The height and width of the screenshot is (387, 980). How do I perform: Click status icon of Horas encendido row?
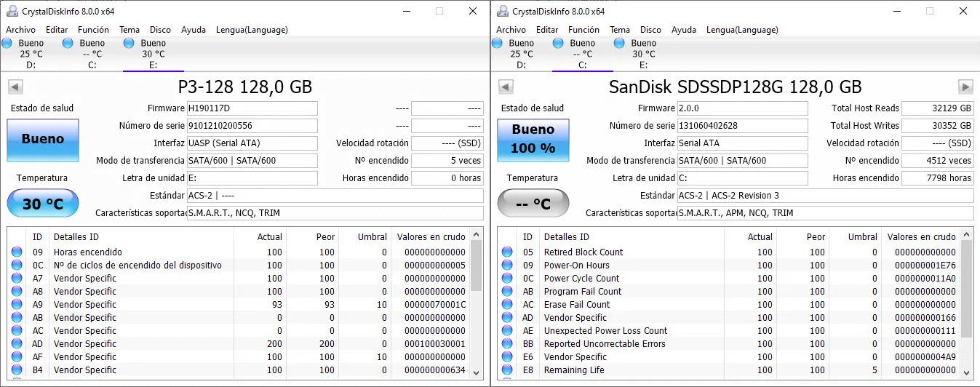click(x=17, y=252)
